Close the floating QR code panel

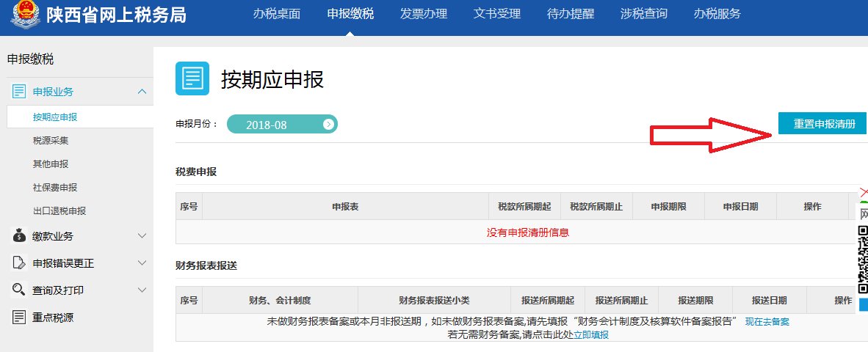click(864, 192)
